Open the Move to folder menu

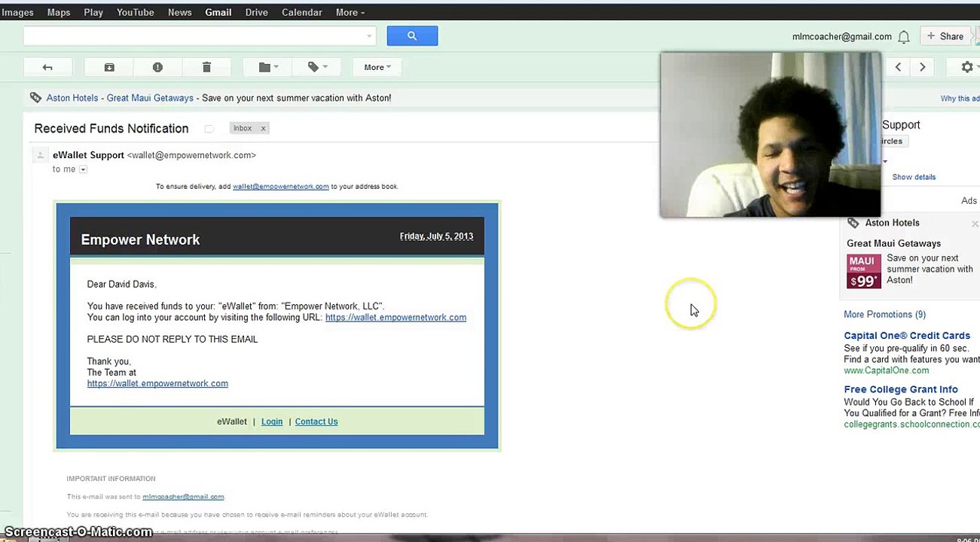(x=268, y=67)
